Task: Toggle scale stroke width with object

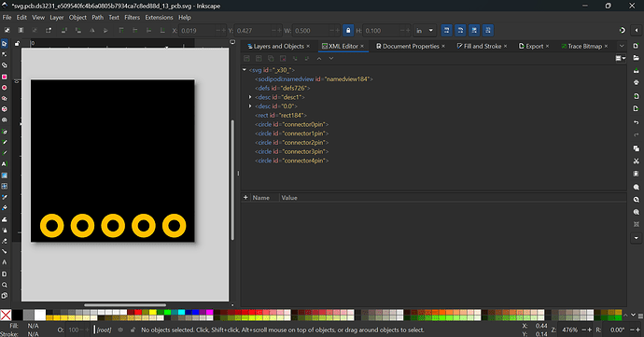Action: pos(446,31)
